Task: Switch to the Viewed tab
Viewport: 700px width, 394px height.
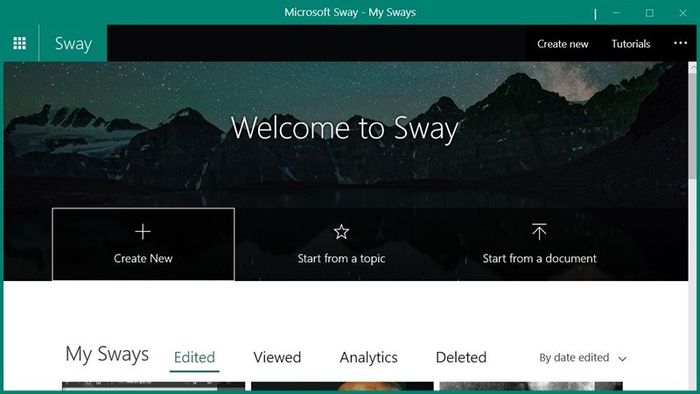Action: 277,357
